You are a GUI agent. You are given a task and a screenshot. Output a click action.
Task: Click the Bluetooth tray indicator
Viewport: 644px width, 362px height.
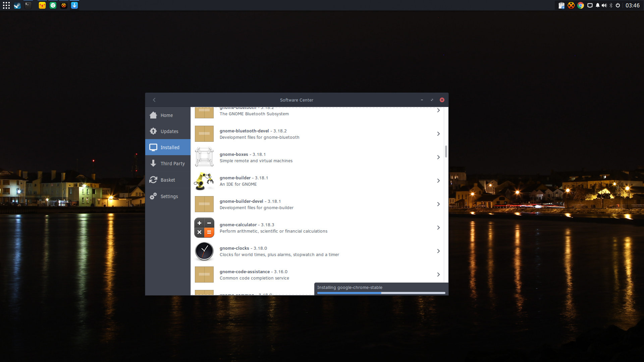[611, 5]
